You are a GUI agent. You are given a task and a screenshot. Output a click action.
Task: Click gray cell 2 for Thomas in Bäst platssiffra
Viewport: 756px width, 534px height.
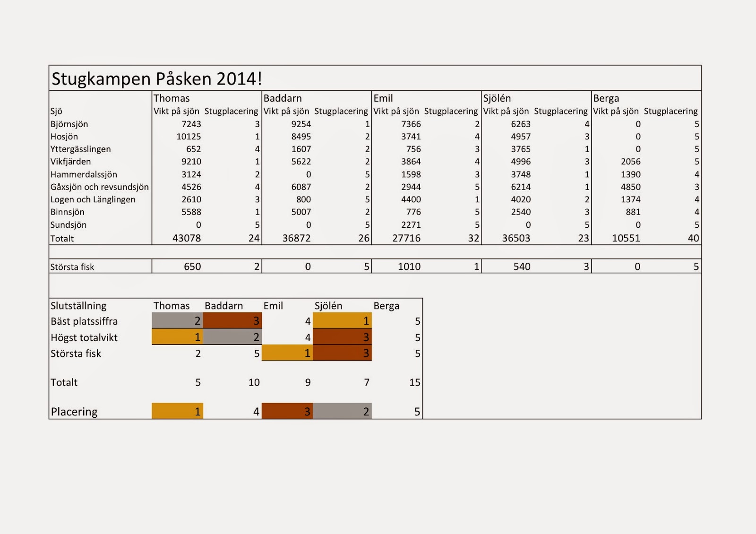coord(178,320)
